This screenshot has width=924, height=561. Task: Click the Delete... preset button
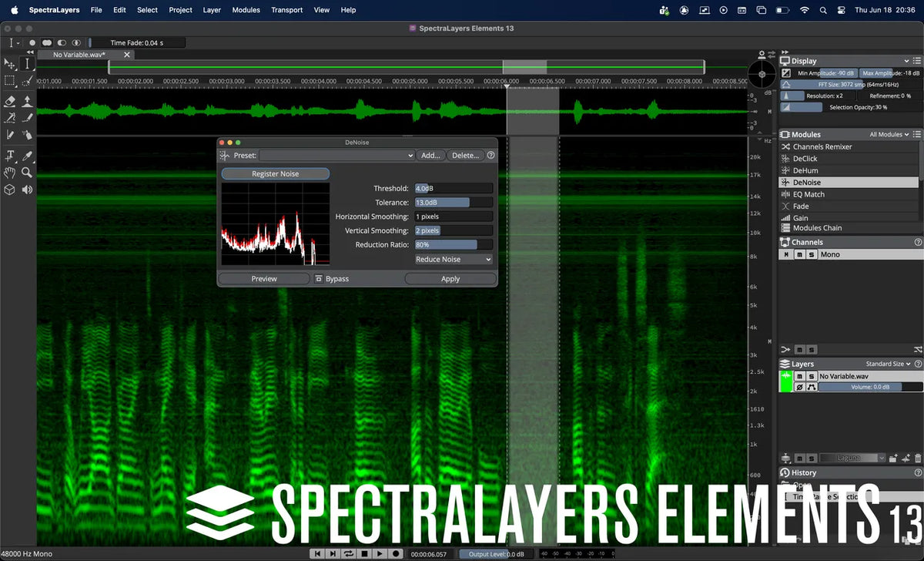[x=465, y=155]
